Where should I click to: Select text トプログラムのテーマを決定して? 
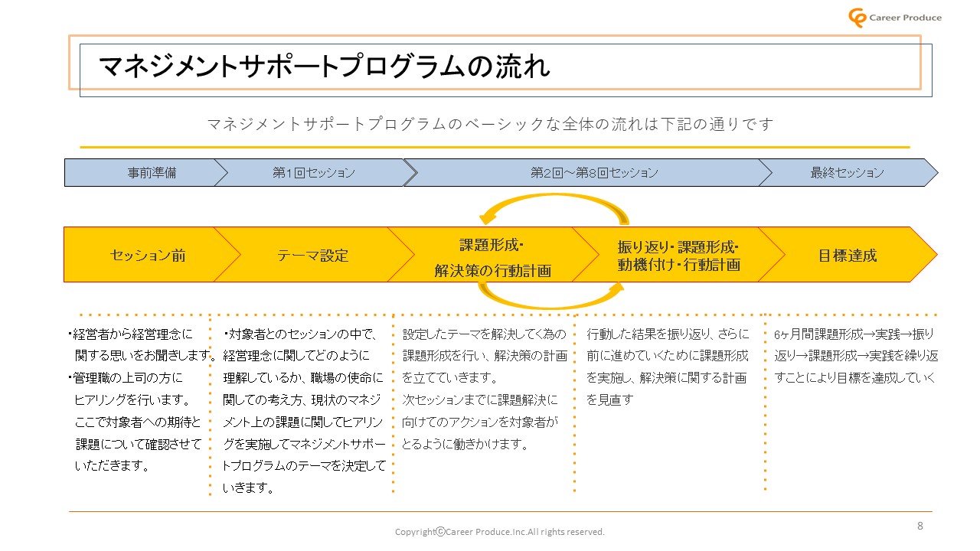tap(304, 466)
